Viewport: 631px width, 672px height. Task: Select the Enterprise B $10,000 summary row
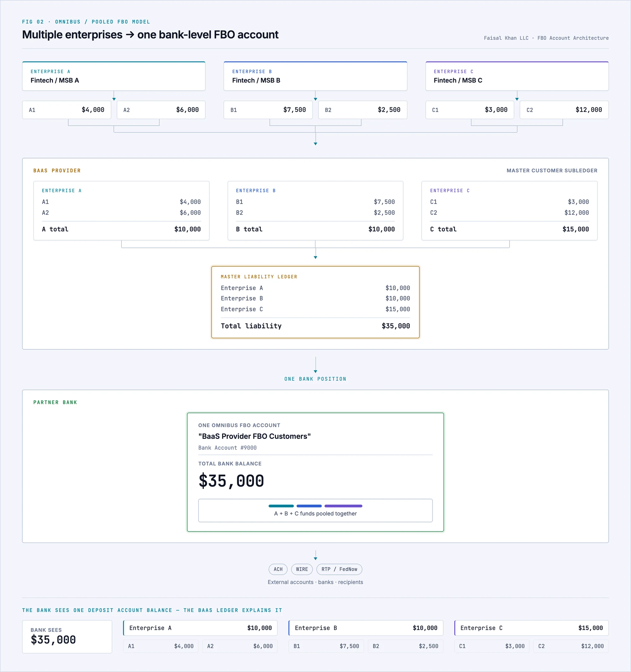pyautogui.click(x=366, y=628)
